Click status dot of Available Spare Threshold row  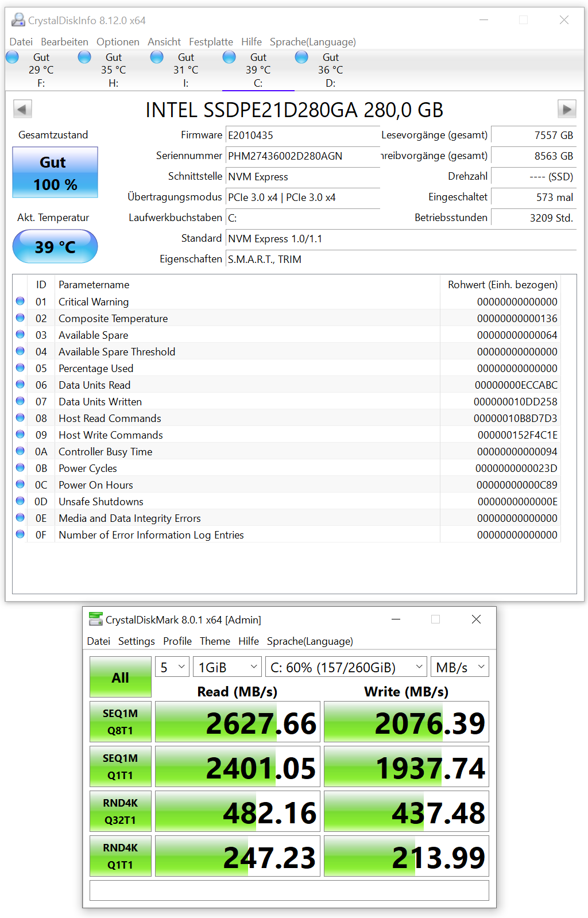[20, 351]
